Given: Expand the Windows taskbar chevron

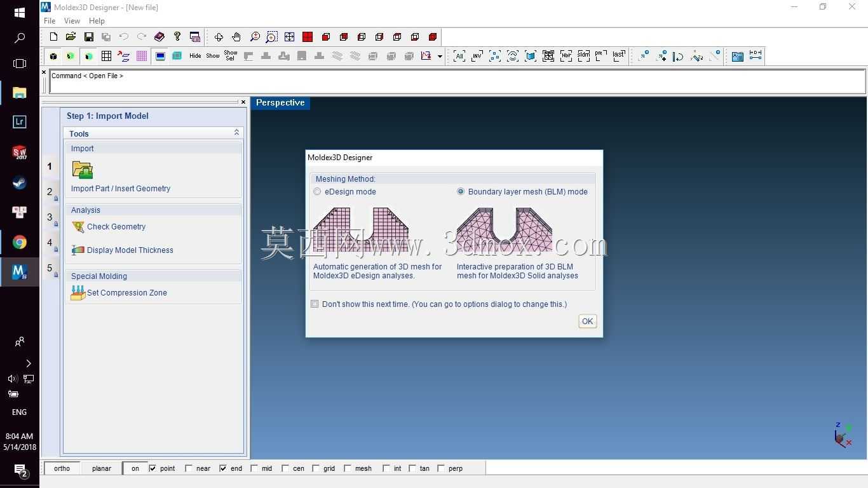Looking at the screenshot, I should 29,363.
